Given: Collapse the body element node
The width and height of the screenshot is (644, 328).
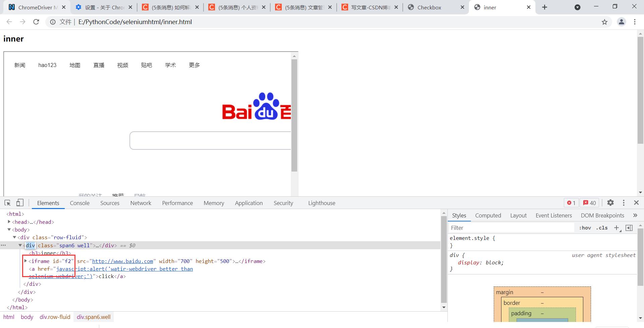Looking at the screenshot, I should [9, 229].
